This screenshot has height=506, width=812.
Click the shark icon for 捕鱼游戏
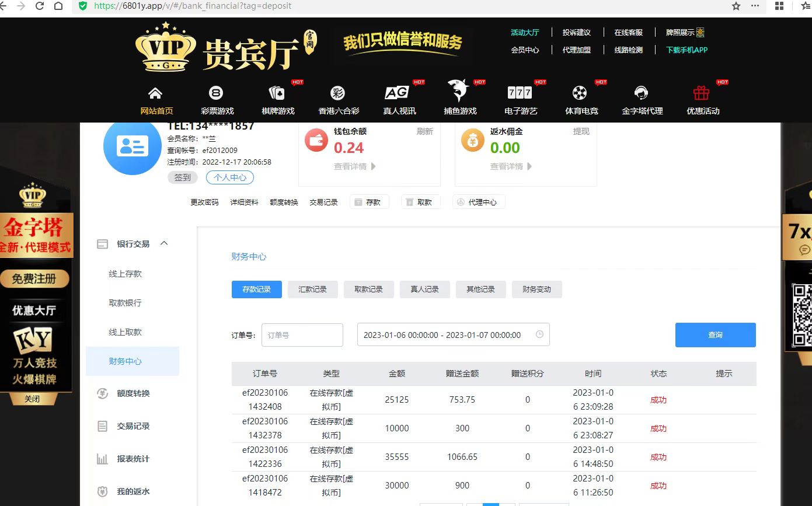click(459, 92)
